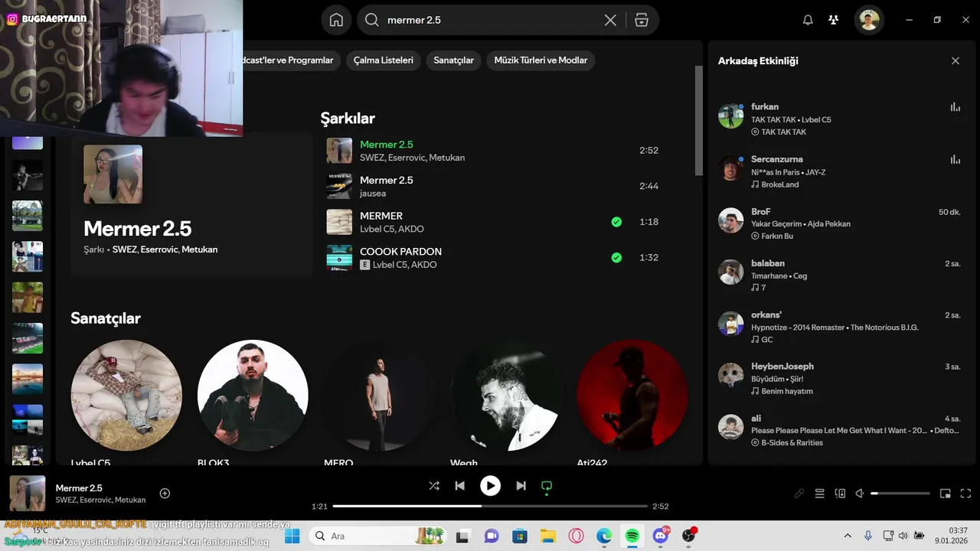The image size is (980, 551).
Task: Open the Timarhane track from balaban
Action: click(767, 275)
